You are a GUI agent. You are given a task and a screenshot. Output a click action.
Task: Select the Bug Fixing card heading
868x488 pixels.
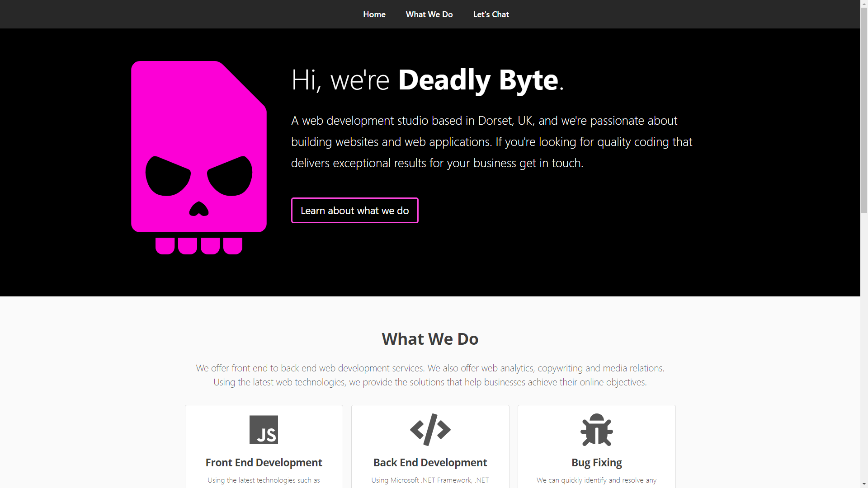pyautogui.click(x=596, y=463)
